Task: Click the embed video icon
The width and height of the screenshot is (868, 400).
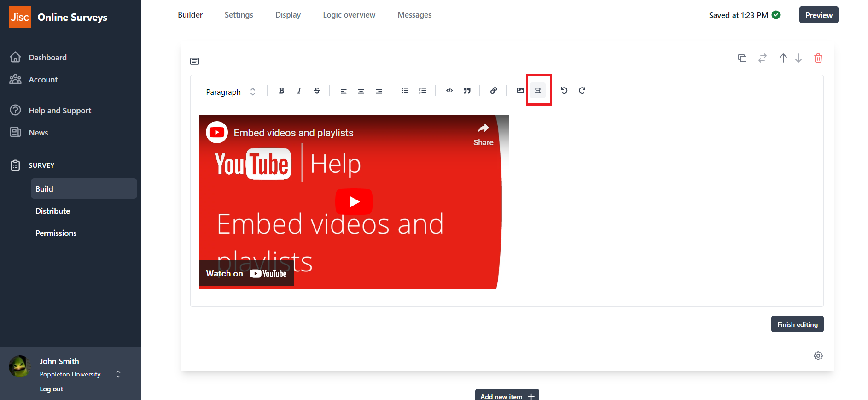Action: pyautogui.click(x=538, y=90)
